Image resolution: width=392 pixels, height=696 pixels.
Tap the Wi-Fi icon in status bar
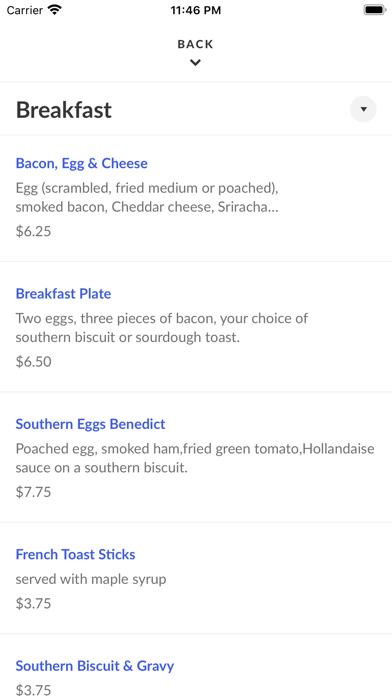pos(55,10)
